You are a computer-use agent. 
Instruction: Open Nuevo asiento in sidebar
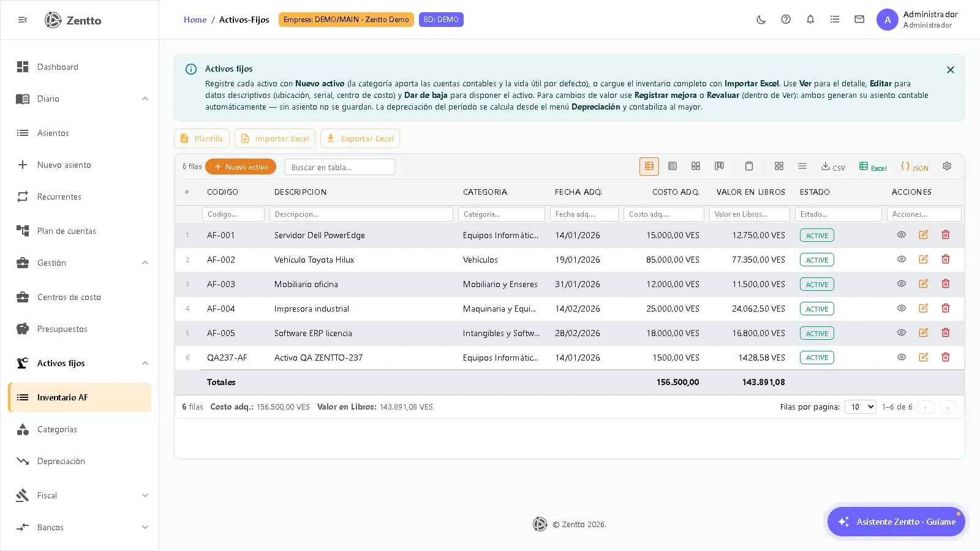[80, 165]
